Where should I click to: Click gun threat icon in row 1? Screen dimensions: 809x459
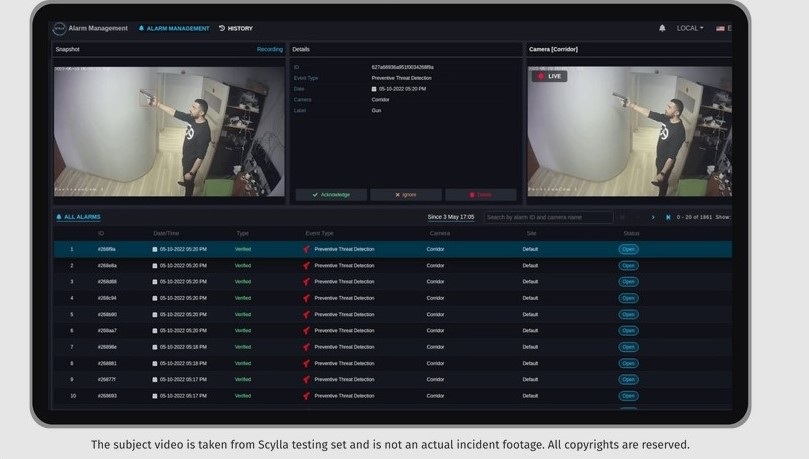coord(307,249)
